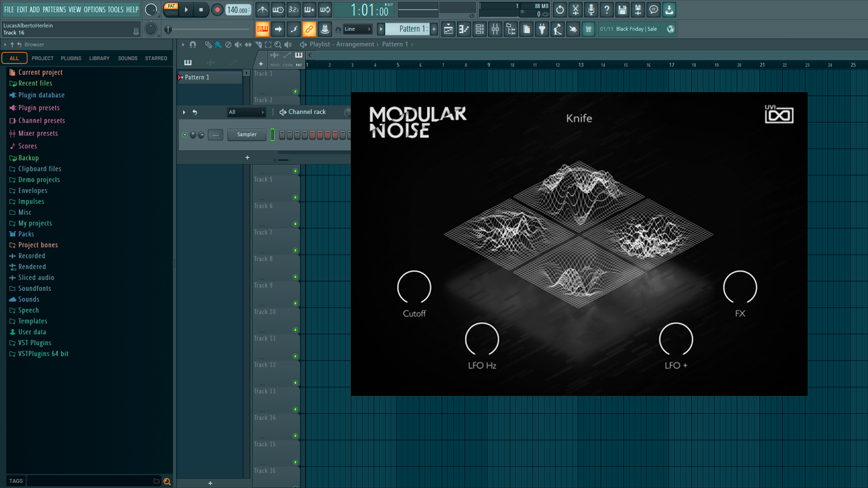868x488 pixels.
Task: Toggle PAT/SONG mode switch
Action: (x=171, y=10)
